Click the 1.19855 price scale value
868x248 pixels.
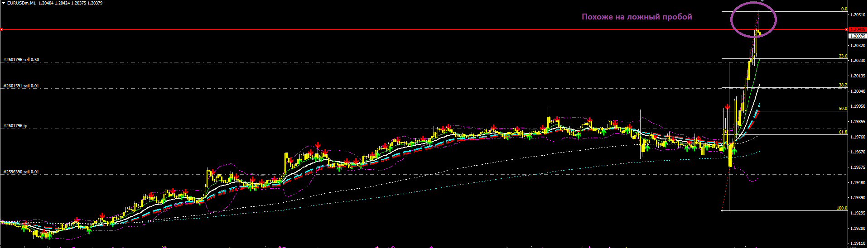858,122
